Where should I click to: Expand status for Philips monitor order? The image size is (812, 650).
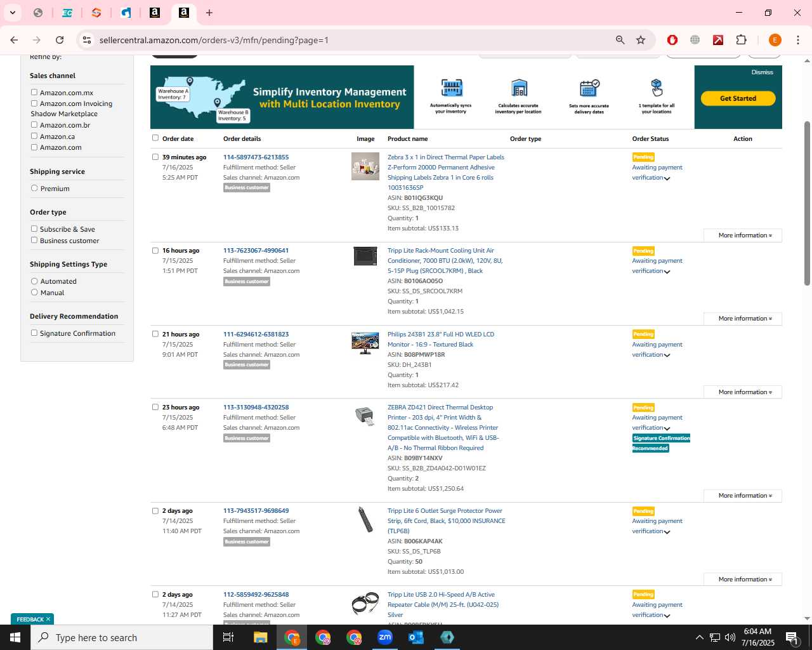(667, 355)
